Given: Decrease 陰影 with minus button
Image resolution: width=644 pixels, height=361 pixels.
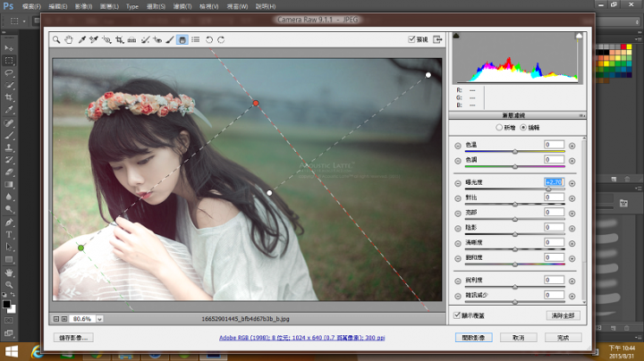Looking at the screenshot, I should (458, 229).
